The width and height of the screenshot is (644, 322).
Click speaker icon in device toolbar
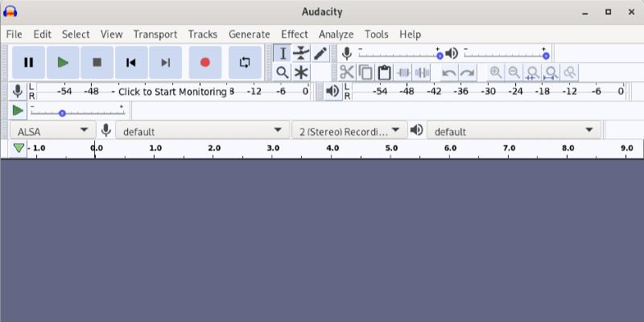pos(416,130)
